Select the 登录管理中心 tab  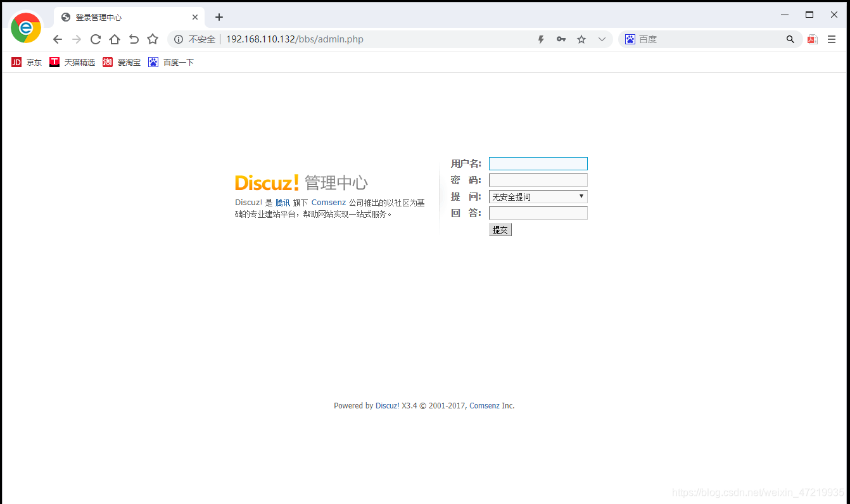click(129, 17)
